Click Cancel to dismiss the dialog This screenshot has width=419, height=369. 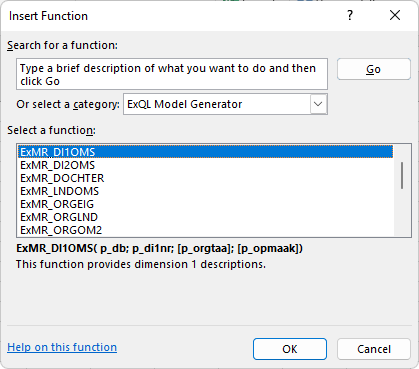374,349
